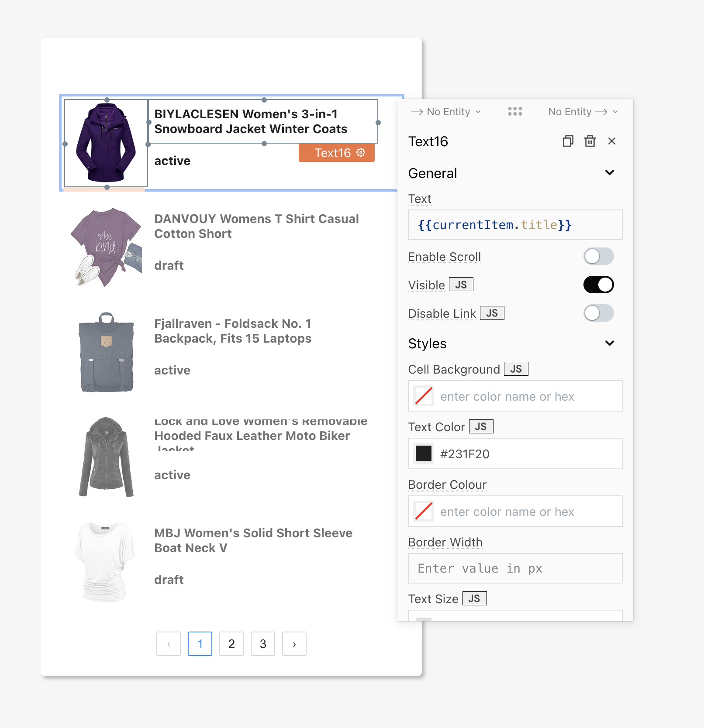The height and width of the screenshot is (728, 704).
Task: Duplicate the Text16 component
Action: click(x=567, y=141)
